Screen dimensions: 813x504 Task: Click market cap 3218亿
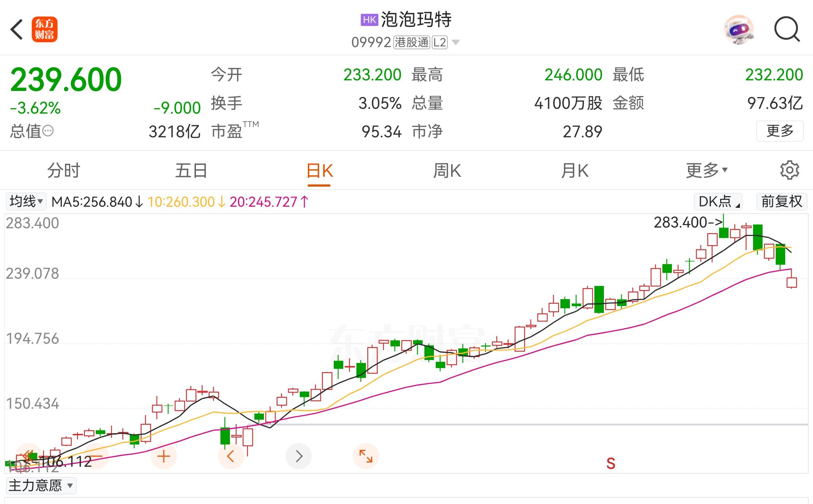(174, 131)
